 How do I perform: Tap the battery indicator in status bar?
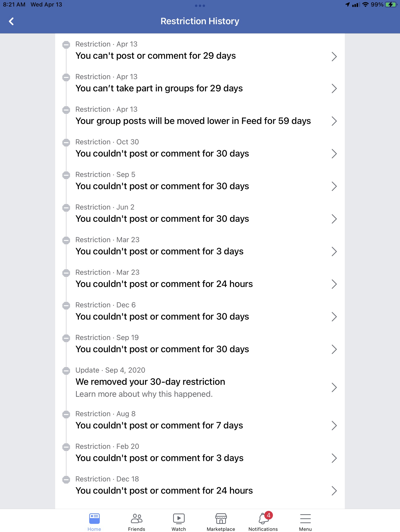click(x=391, y=5)
